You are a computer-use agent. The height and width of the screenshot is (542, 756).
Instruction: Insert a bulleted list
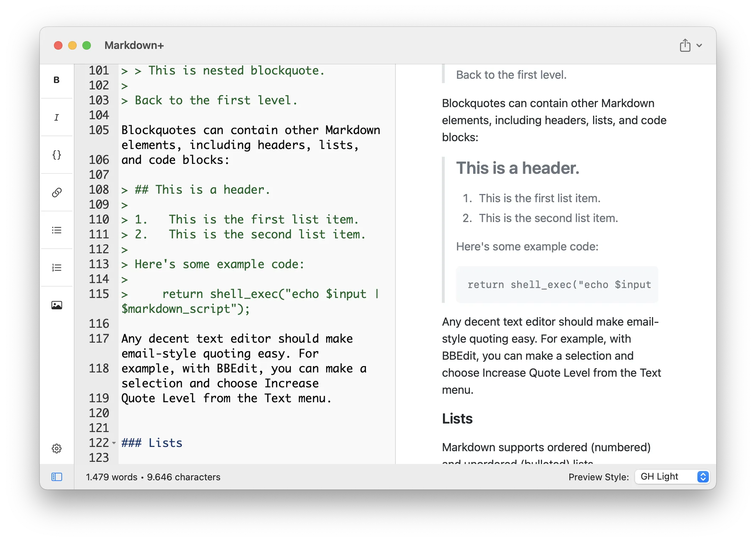click(56, 230)
